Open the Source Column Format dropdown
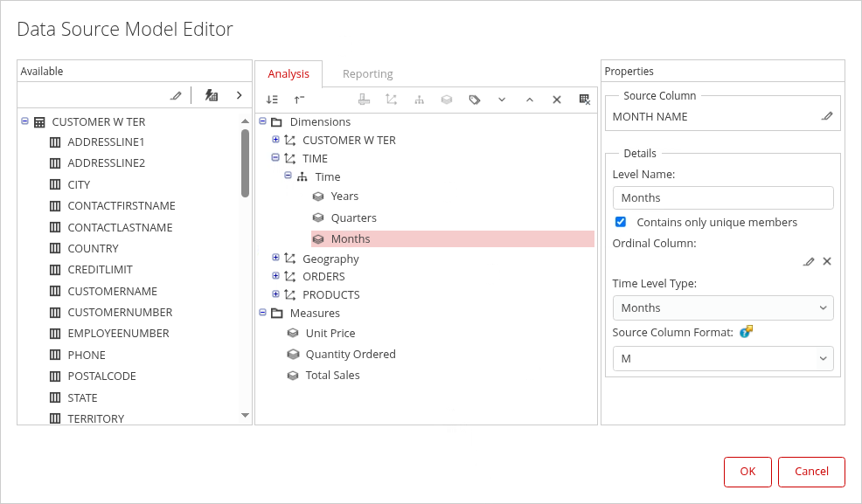 [722, 358]
